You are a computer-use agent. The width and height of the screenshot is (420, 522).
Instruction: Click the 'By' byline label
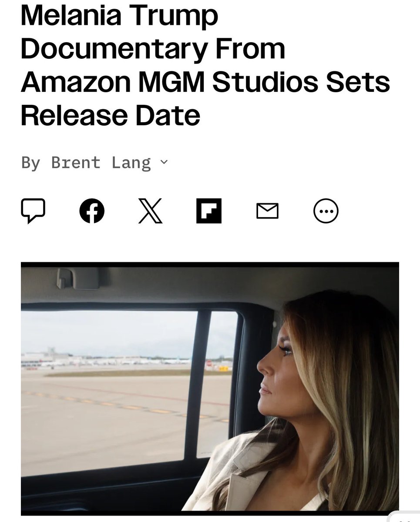tap(30, 163)
